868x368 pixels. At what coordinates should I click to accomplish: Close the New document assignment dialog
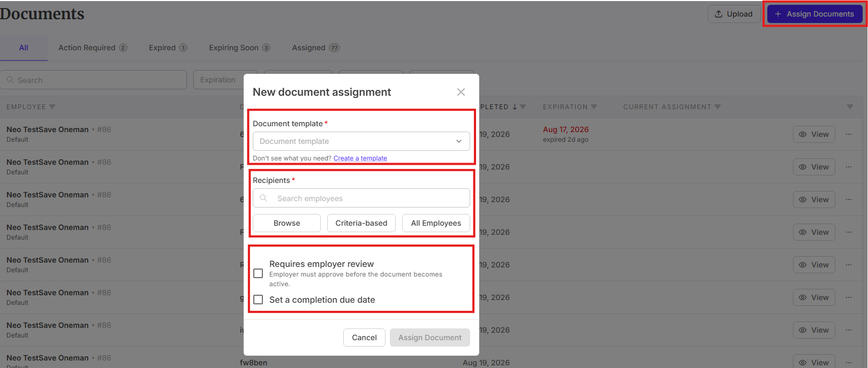(461, 92)
